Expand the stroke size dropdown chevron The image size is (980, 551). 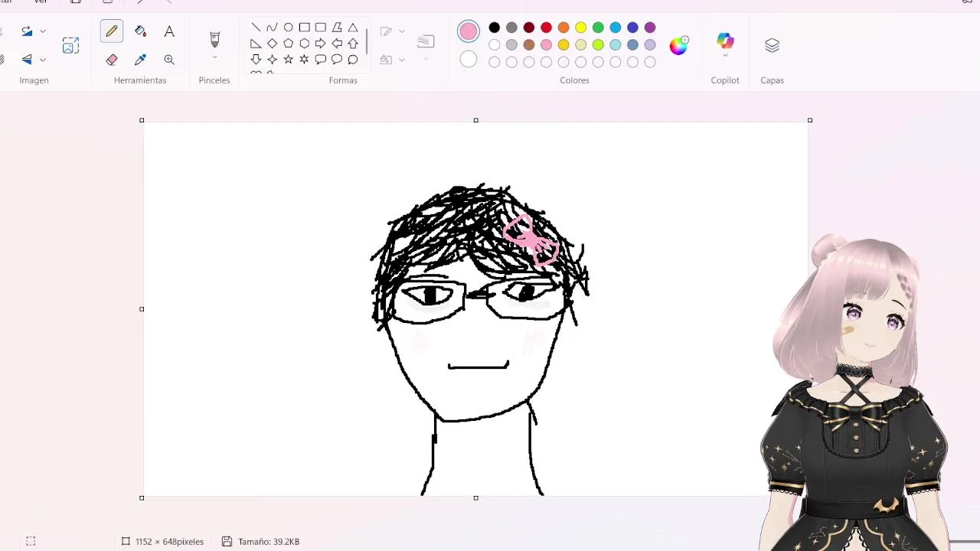click(426, 60)
